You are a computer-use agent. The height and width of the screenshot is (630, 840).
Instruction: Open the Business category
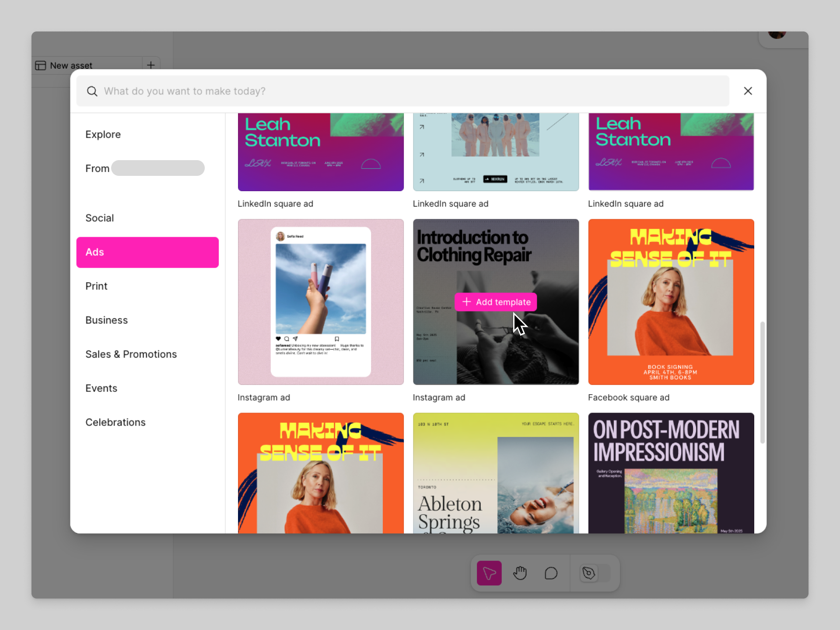[147, 320]
